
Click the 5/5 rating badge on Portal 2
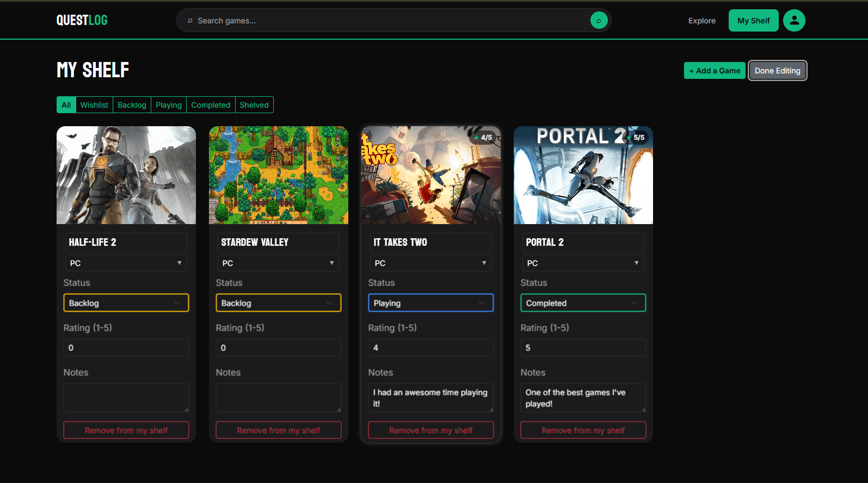point(636,138)
